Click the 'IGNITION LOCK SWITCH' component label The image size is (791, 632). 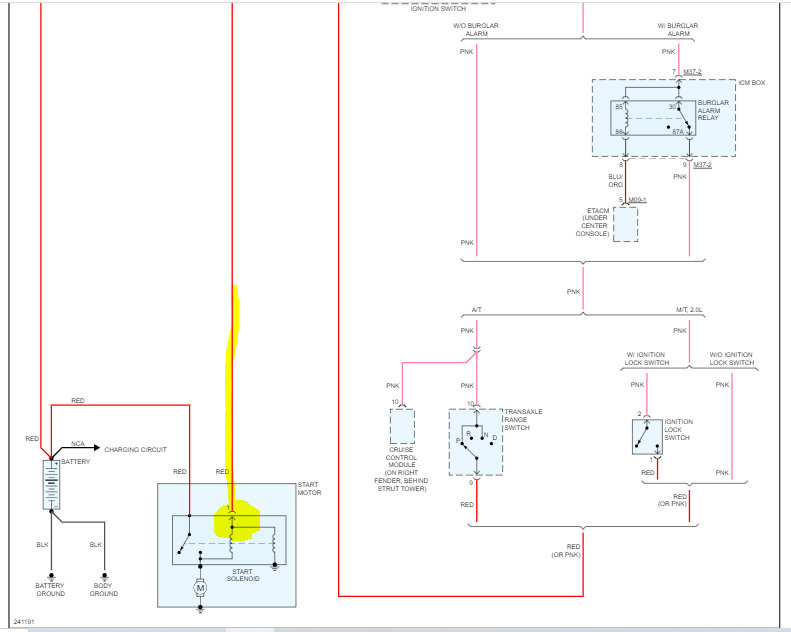pyautogui.click(x=679, y=429)
